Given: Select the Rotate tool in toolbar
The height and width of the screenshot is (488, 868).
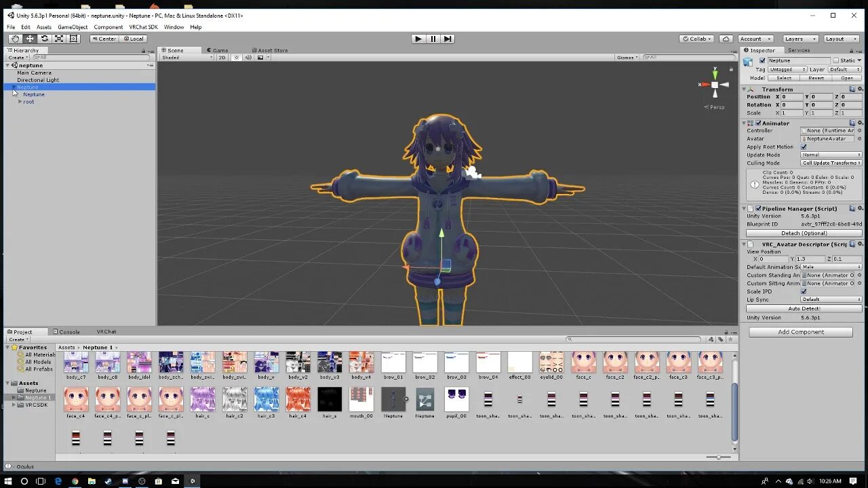Looking at the screenshot, I should [x=45, y=39].
